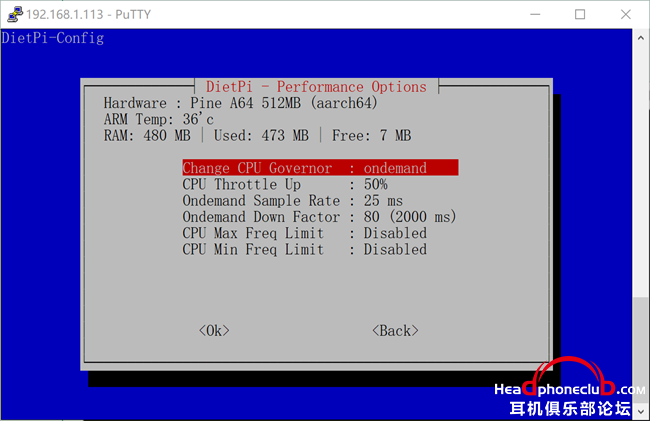The width and height of the screenshot is (650, 421).
Task: Go back with the <Back> button
Action: tap(395, 331)
